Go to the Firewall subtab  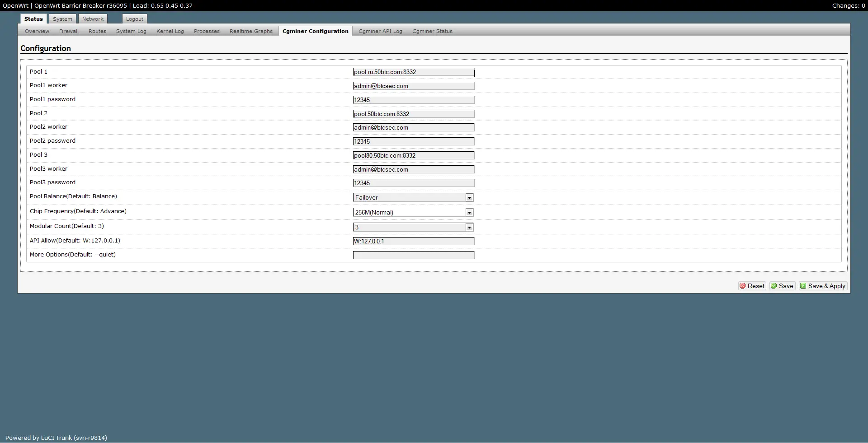click(69, 31)
